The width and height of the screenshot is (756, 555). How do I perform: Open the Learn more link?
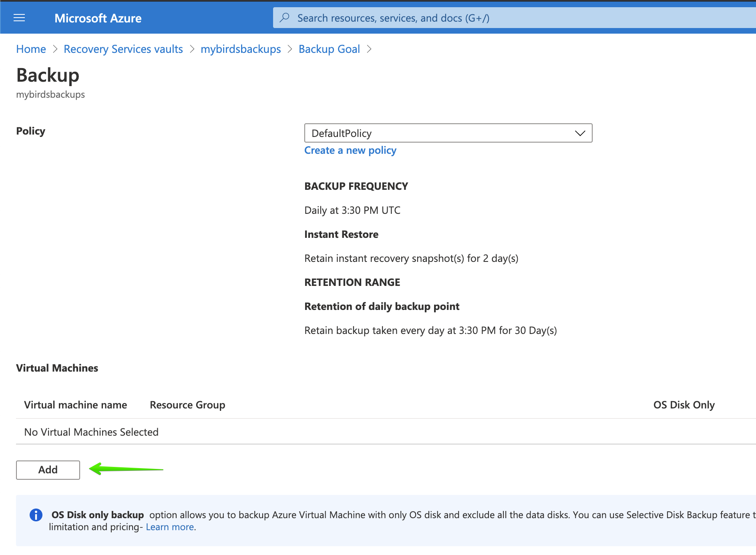[170, 527]
